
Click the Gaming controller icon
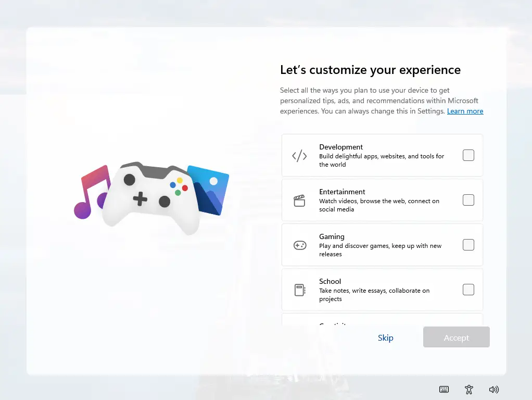pos(300,245)
